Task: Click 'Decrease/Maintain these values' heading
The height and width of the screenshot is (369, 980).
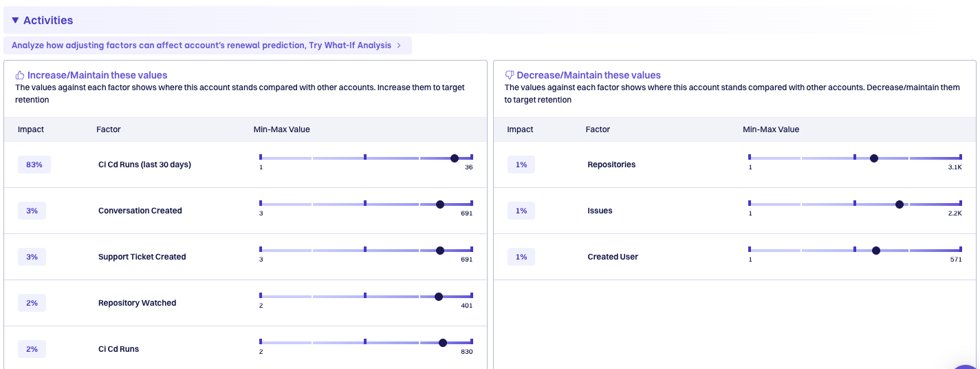Action: coord(589,75)
